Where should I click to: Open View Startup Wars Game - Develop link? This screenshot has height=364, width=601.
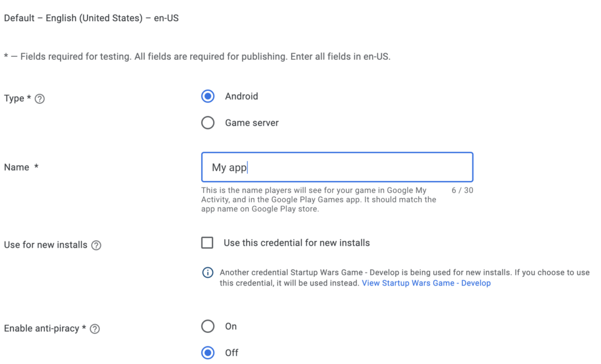click(x=426, y=283)
